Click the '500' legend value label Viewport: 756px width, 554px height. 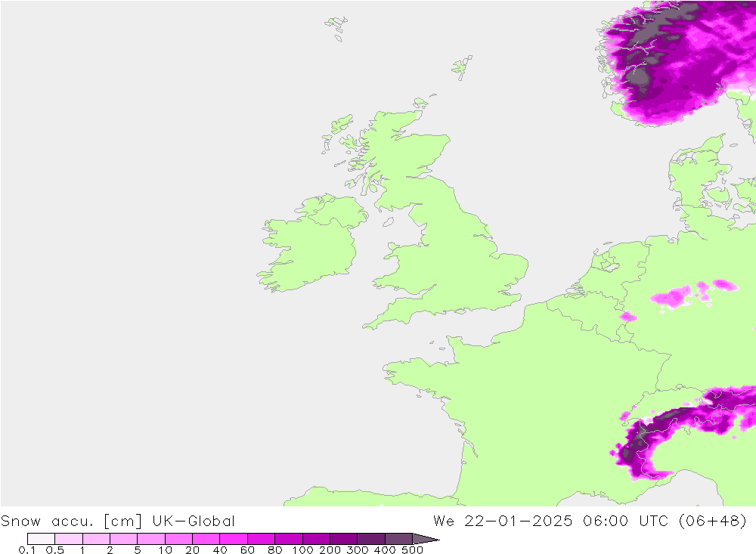(413, 550)
